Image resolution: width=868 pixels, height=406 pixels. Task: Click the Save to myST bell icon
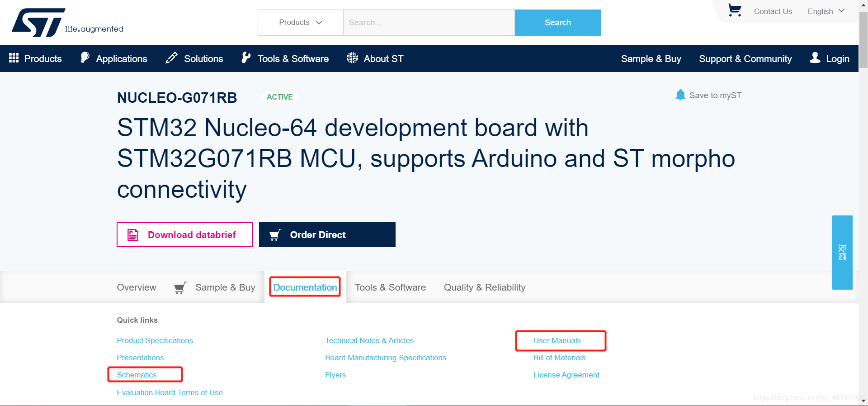click(x=680, y=95)
